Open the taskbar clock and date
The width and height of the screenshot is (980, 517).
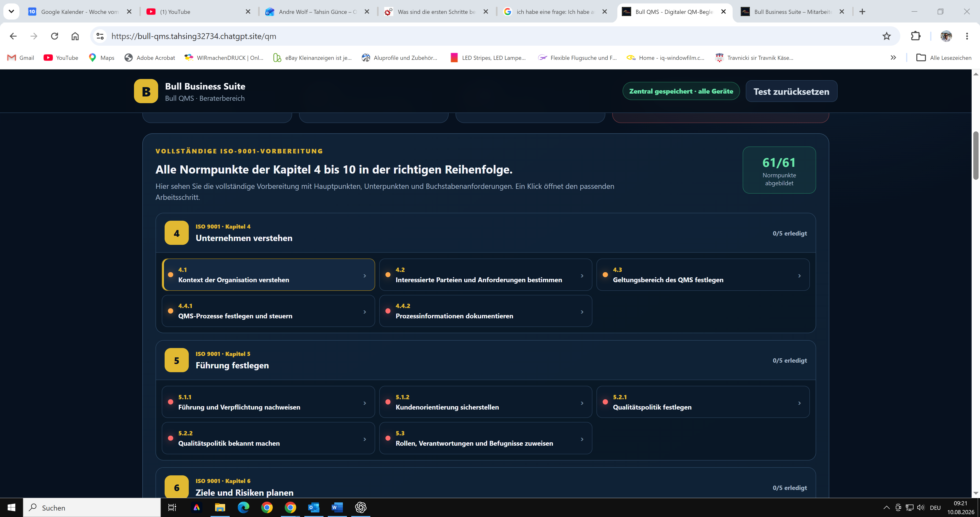(961, 507)
